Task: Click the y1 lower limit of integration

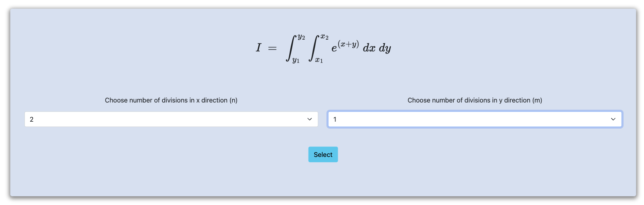Action: 296,60
